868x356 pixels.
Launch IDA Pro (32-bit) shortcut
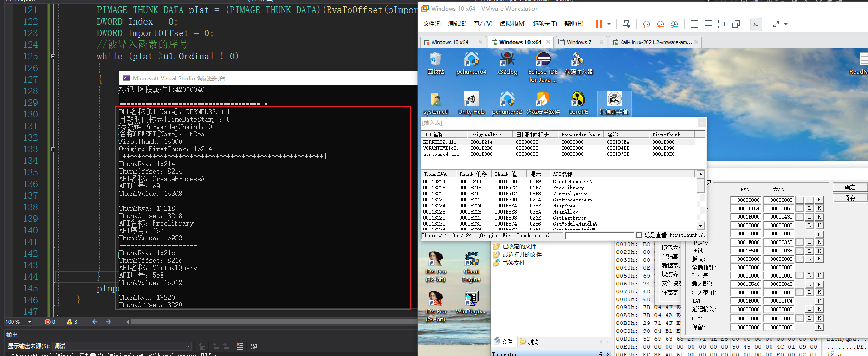coord(435,267)
